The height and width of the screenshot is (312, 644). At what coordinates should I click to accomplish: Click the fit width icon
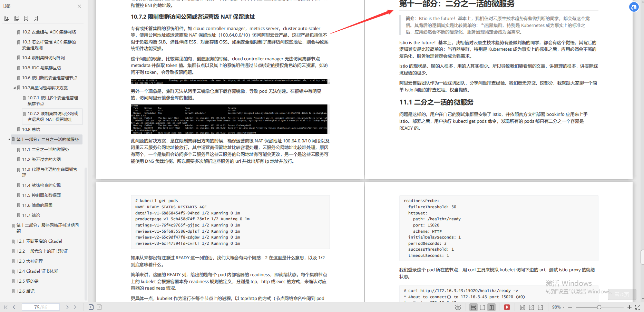click(x=540, y=307)
